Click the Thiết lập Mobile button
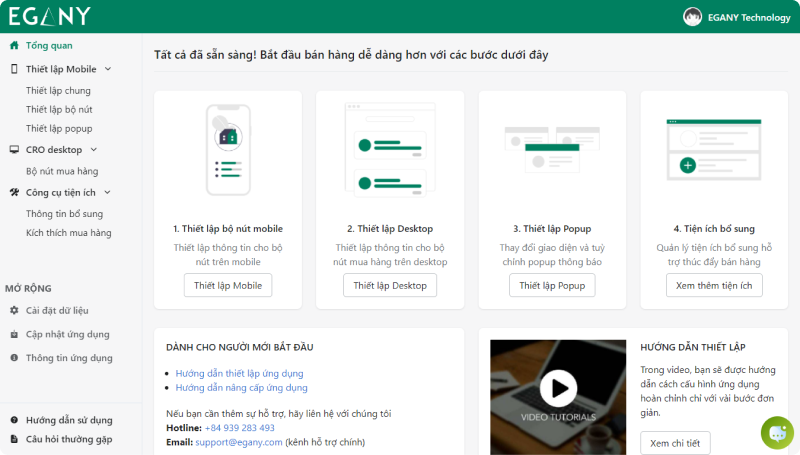The height and width of the screenshot is (455, 800). click(x=227, y=285)
